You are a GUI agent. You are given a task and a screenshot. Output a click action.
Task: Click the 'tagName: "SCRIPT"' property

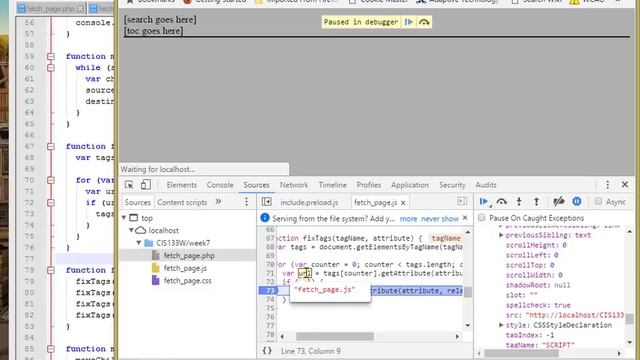pos(540,345)
